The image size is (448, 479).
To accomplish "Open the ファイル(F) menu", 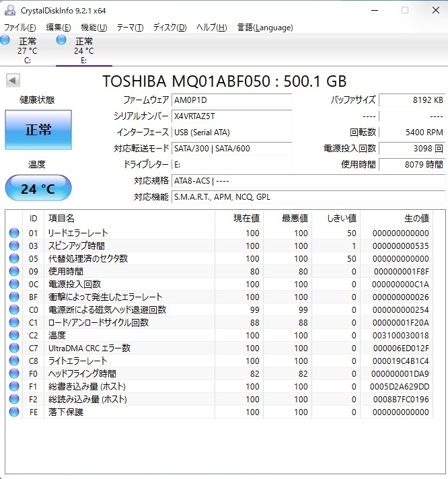I will 20,28.
